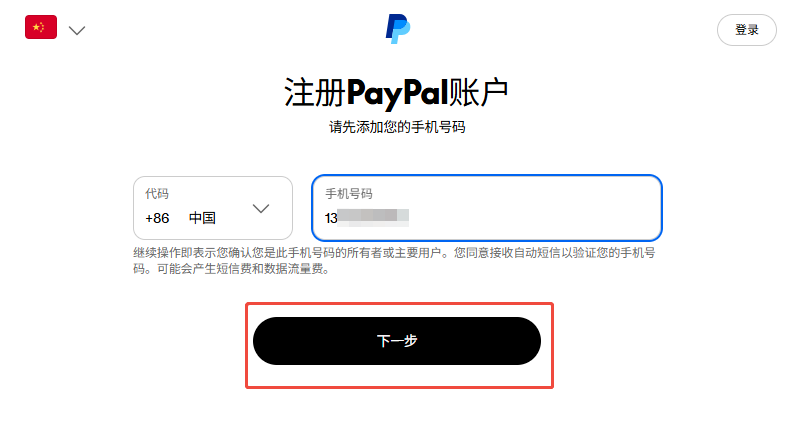
Task: Click the partially hidden phone number starting 13
Action: pyautogui.click(x=367, y=218)
